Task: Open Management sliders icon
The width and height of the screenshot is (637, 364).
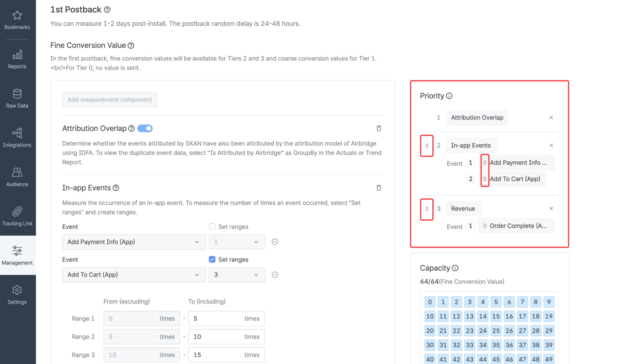Action: tap(17, 251)
